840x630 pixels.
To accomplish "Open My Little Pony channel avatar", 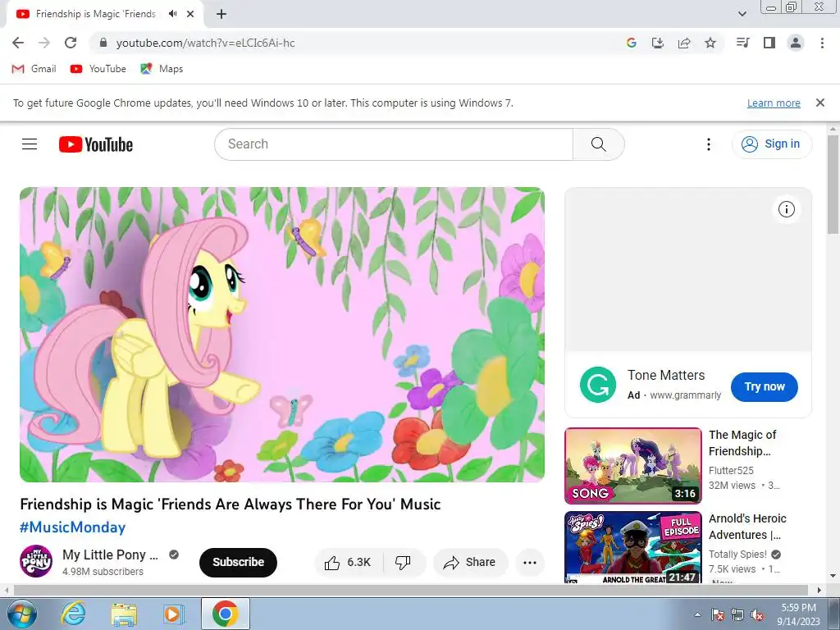I will tap(36, 561).
